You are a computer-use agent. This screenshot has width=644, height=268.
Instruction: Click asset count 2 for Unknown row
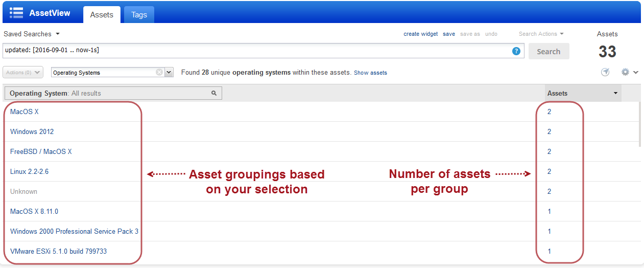point(550,191)
